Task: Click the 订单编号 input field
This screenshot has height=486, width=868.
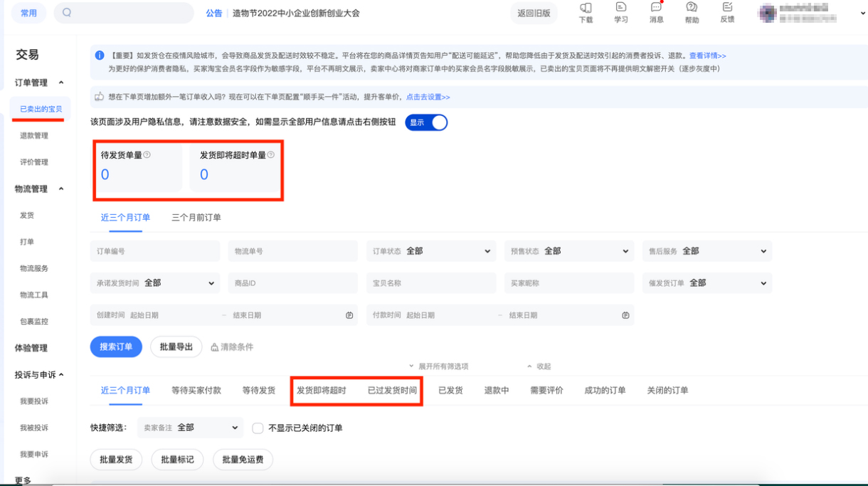Action: [x=154, y=250]
